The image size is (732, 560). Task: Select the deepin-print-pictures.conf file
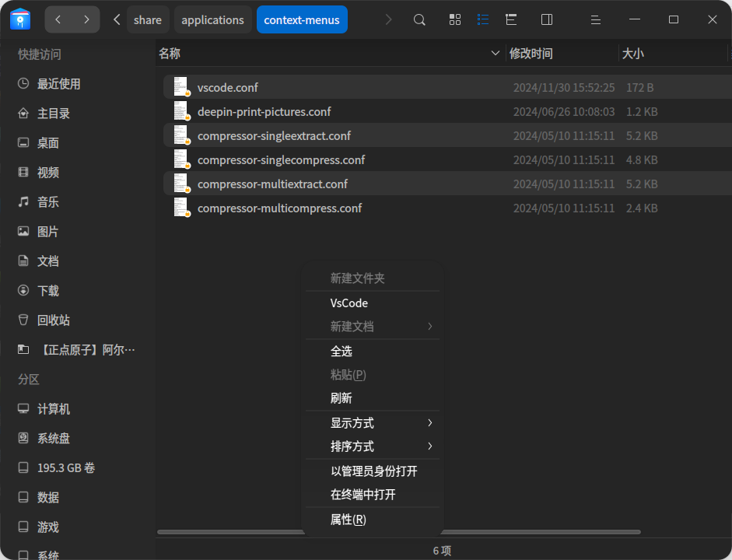pyautogui.click(x=448, y=111)
